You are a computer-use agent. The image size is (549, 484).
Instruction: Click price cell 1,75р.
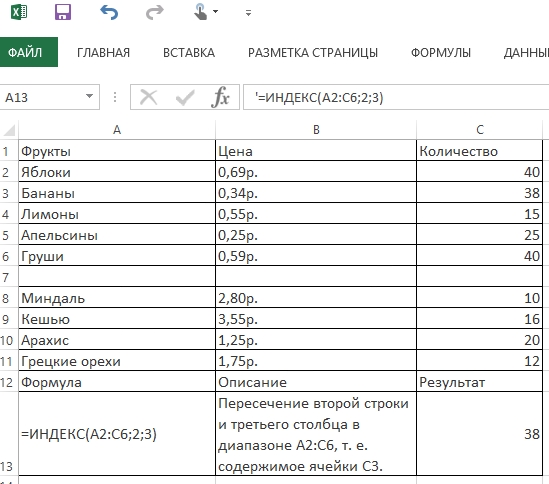pos(316,361)
